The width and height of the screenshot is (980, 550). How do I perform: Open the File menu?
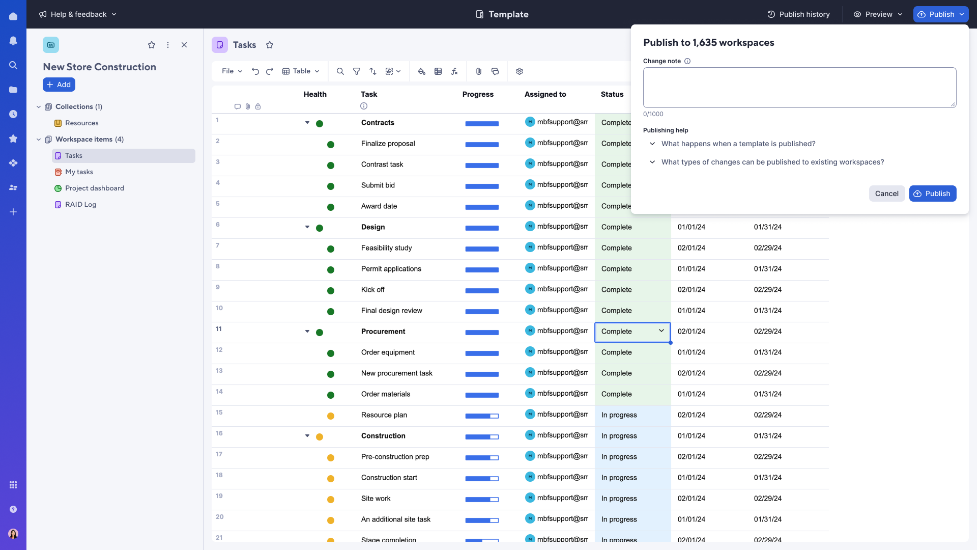232,71
